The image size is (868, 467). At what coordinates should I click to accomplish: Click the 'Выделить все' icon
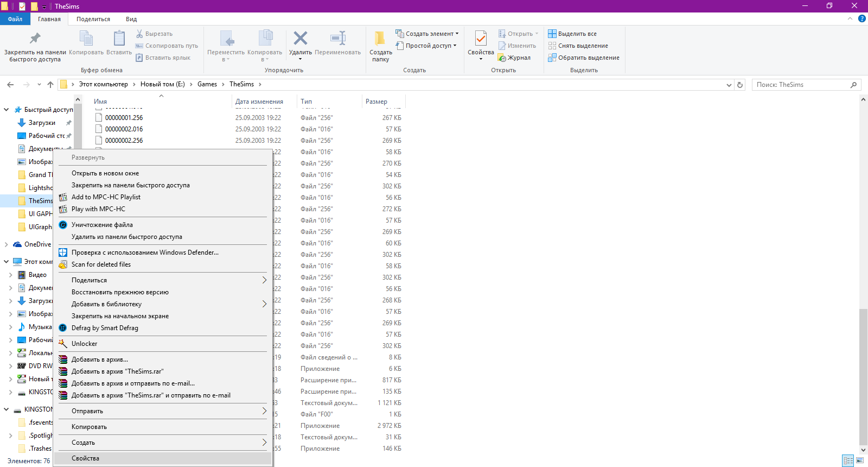click(x=552, y=34)
